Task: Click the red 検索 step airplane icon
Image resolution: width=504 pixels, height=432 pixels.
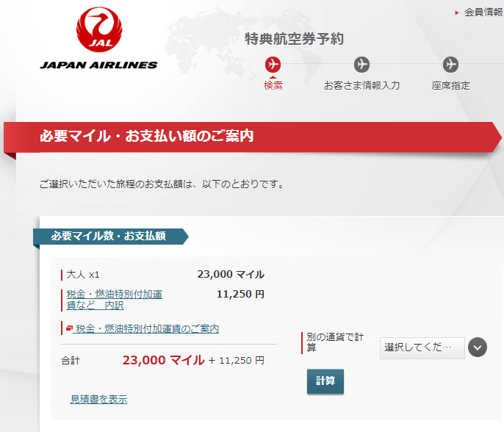Action: tap(273, 65)
